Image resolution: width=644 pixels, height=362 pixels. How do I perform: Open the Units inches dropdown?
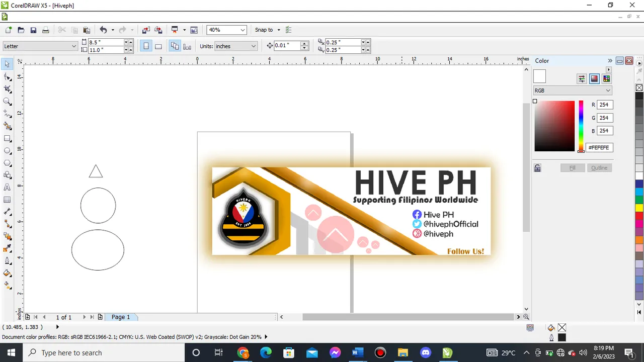pos(253,46)
